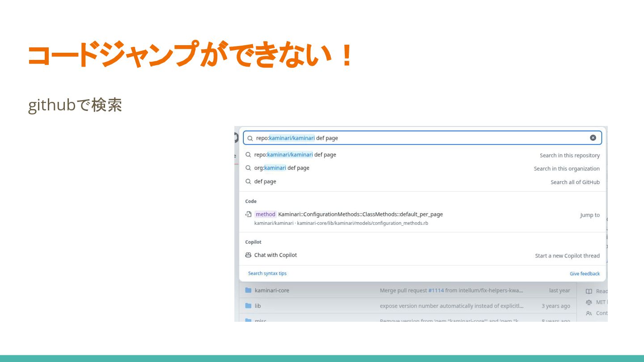Screen dimensions: 644x362
Task: Focus the search field containing repo:kaminari/kaminari def page
Action: pyautogui.click(x=422, y=138)
